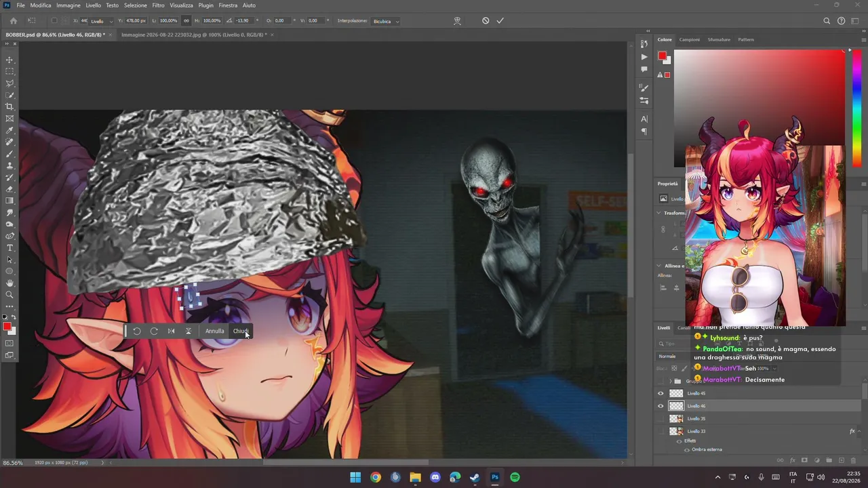Cancel the transform in options bar
This screenshot has height=488, width=868.
coord(486,21)
